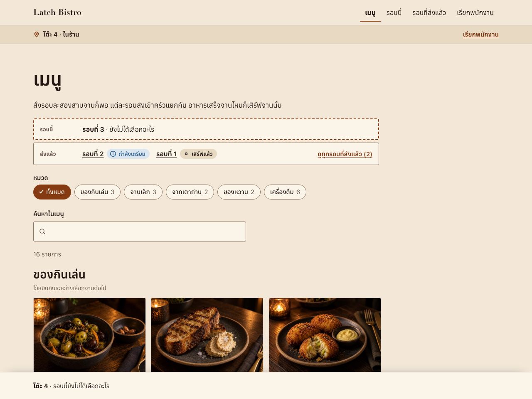Click the 16 รายการ result count
Image resolution: width=532 pixels, height=399 pixels.
pyautogui.click(x=47, y=254)
